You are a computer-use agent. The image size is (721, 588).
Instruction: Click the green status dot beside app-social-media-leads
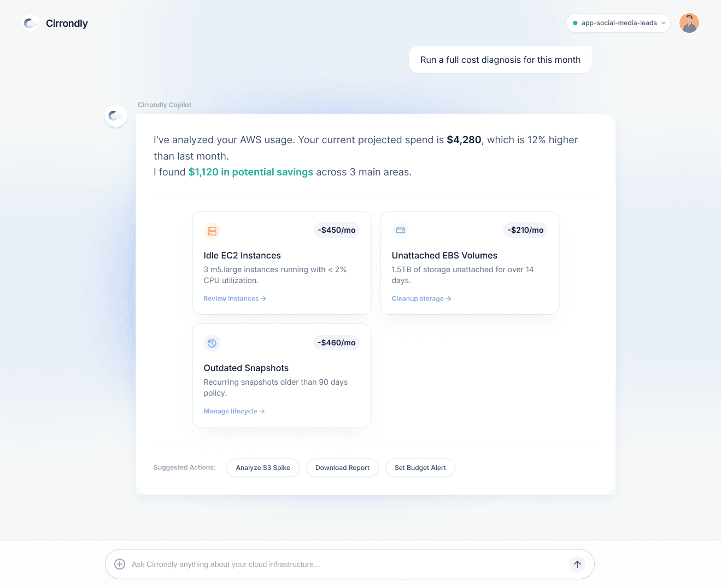click(x=575, y=23)
